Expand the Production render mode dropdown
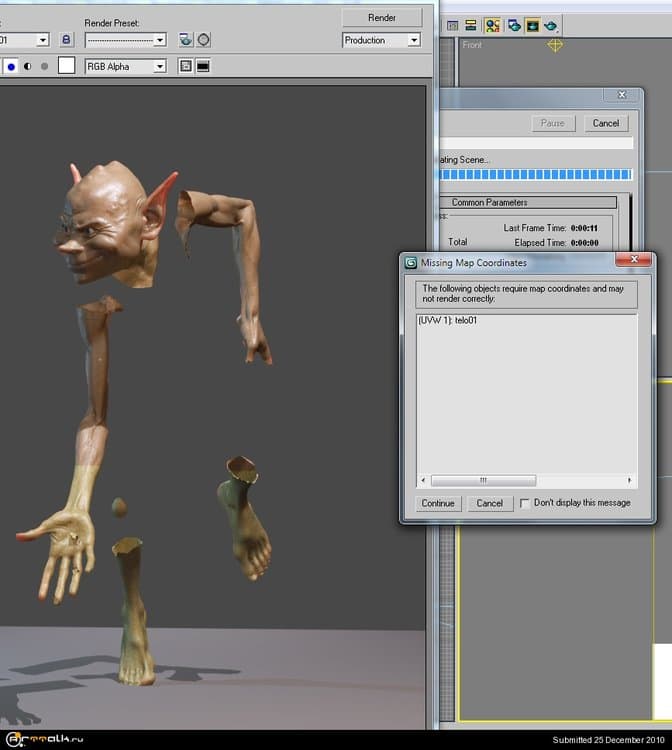 click(x=381, y=40)
